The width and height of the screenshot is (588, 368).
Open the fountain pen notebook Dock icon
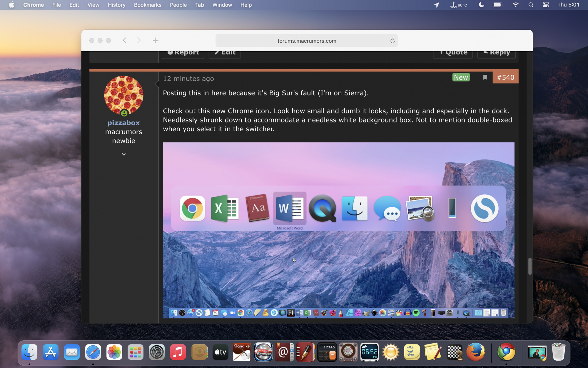coord(305,352)
